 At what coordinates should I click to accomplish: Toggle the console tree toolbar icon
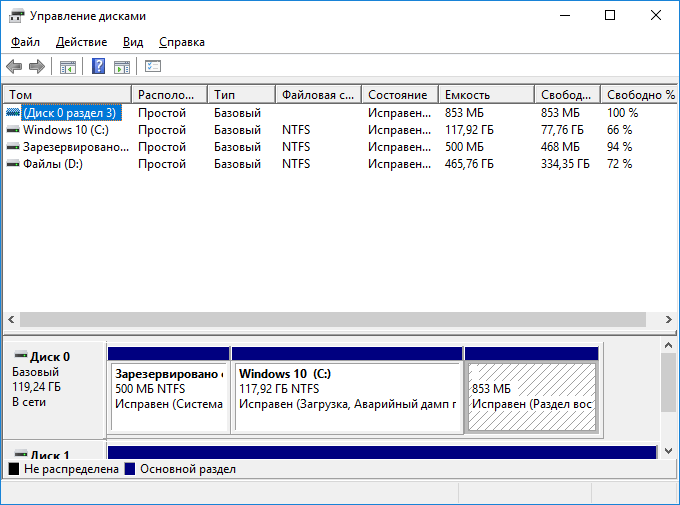67,67
